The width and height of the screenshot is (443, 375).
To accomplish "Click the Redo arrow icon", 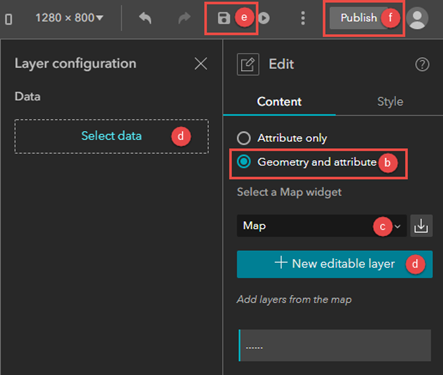I will tap(184, 18).
